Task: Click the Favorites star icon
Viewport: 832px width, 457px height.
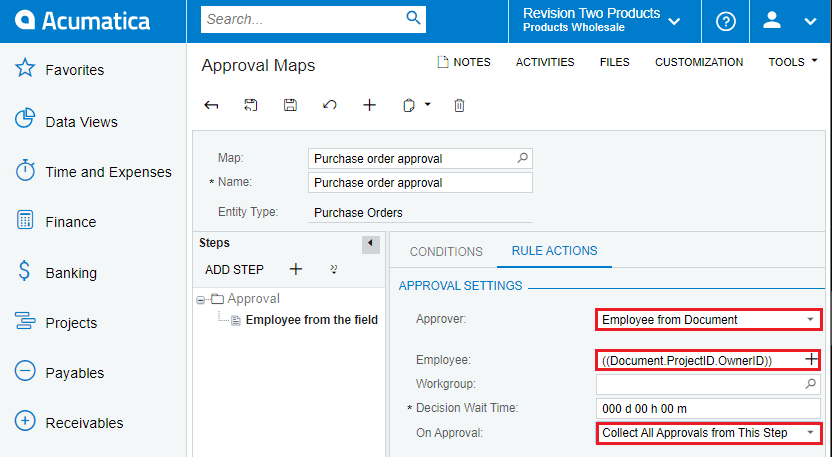Action: 25,68
